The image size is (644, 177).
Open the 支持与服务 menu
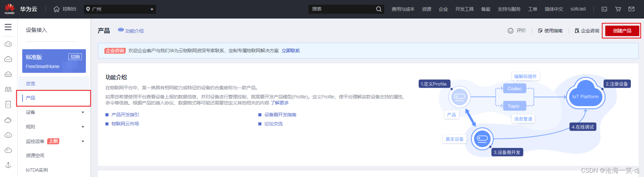pyautogui.click(x=509, y=9)
